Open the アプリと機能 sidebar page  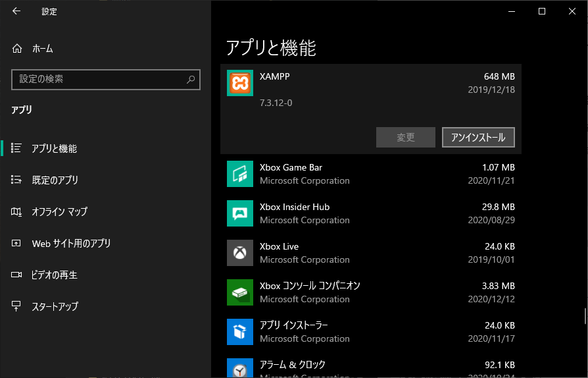(x=106, y=148)
